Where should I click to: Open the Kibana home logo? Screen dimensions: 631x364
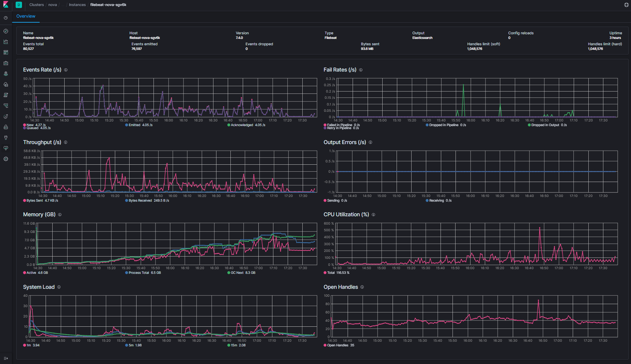click(x=6, y=5)
